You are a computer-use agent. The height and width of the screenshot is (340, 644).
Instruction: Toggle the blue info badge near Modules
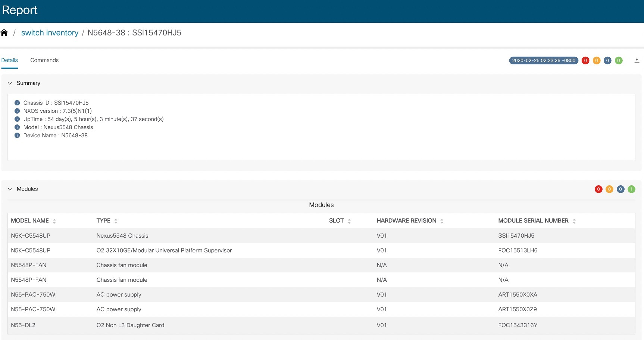coord(620,189)
